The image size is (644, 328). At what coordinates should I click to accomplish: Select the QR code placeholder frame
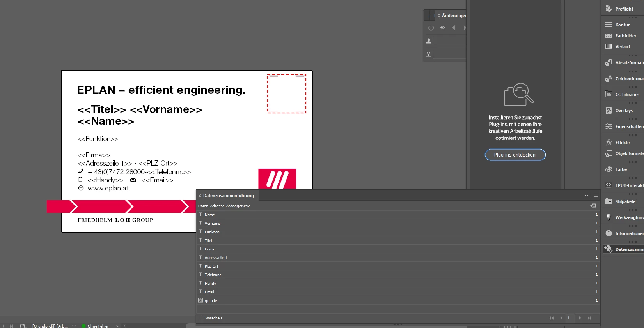point(287,93)
